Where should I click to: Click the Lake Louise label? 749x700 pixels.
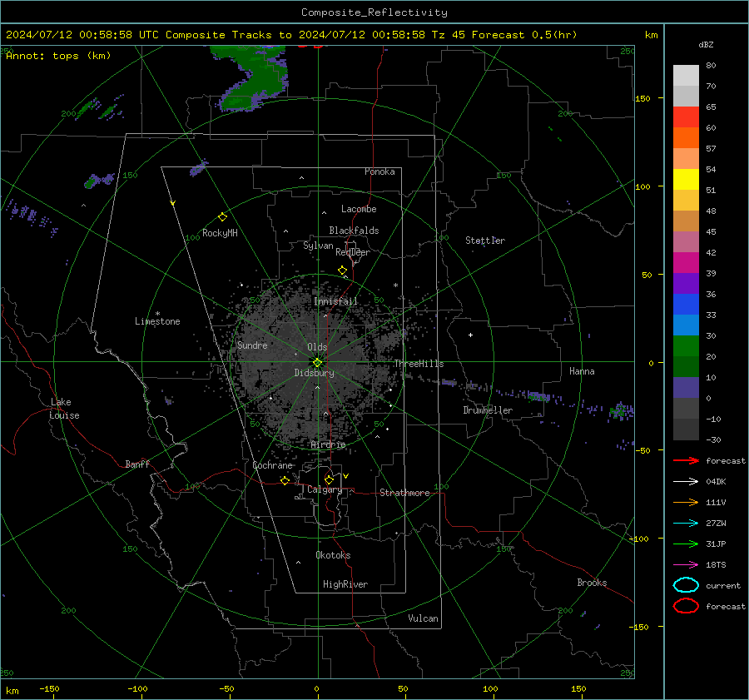[x=64, y=409]
